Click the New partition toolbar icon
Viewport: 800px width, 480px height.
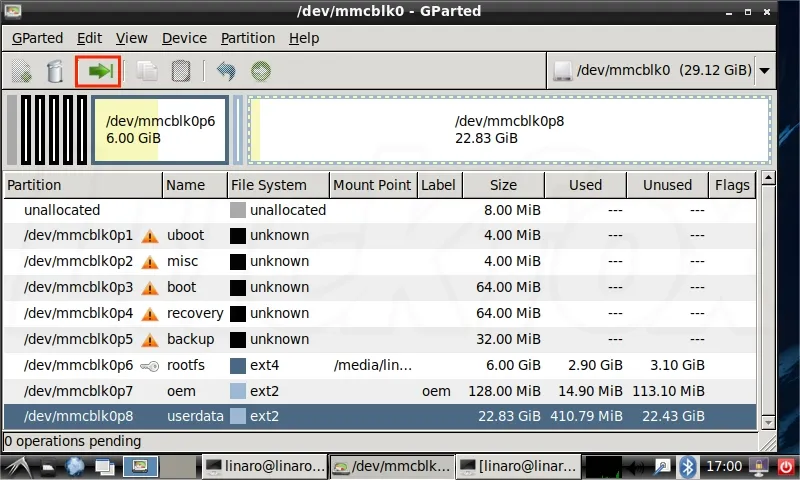click(21, 71)
